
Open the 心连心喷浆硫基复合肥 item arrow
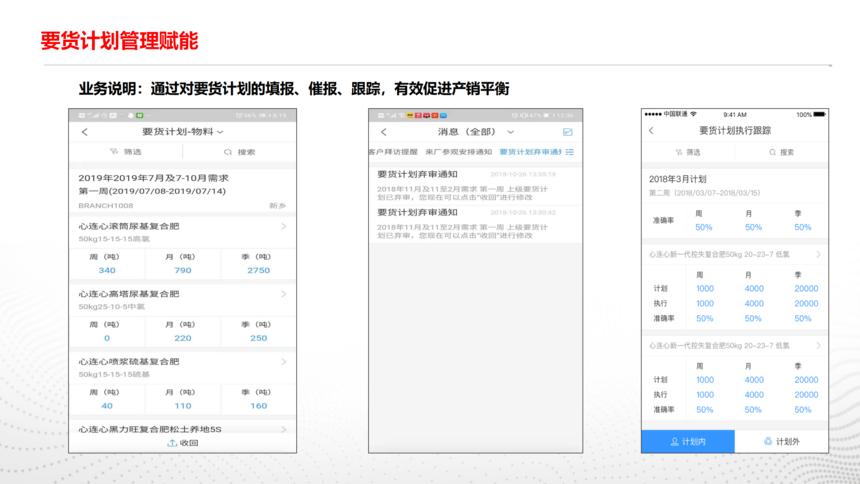(x=284, y=362)
